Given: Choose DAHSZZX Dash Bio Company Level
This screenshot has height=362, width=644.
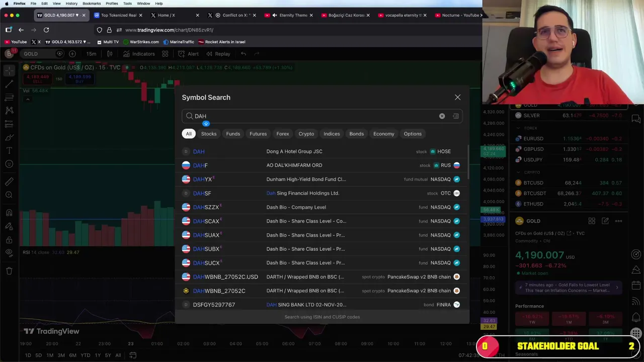Looking at the screenshot, I should pyautogui.click(x=322, y=207).
